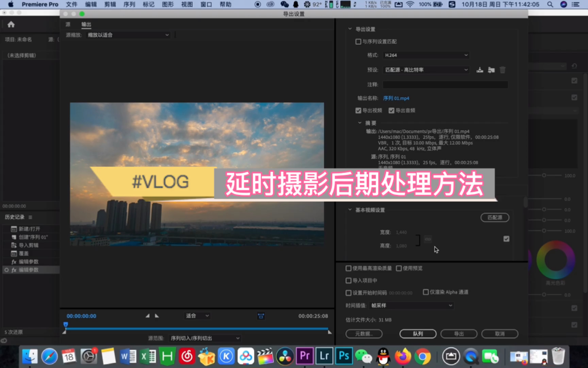
Task: Click the width-height link chain icon
Action: click(428, 239)
